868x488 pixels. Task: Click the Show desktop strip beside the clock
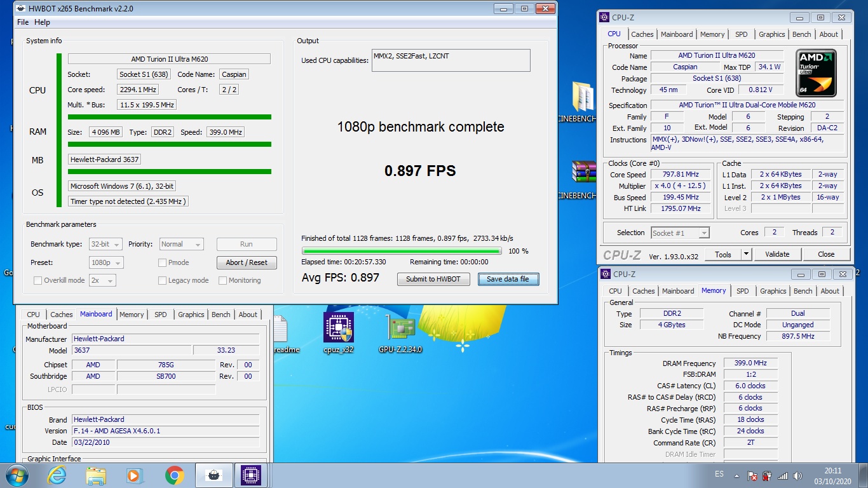pos(864,475)
